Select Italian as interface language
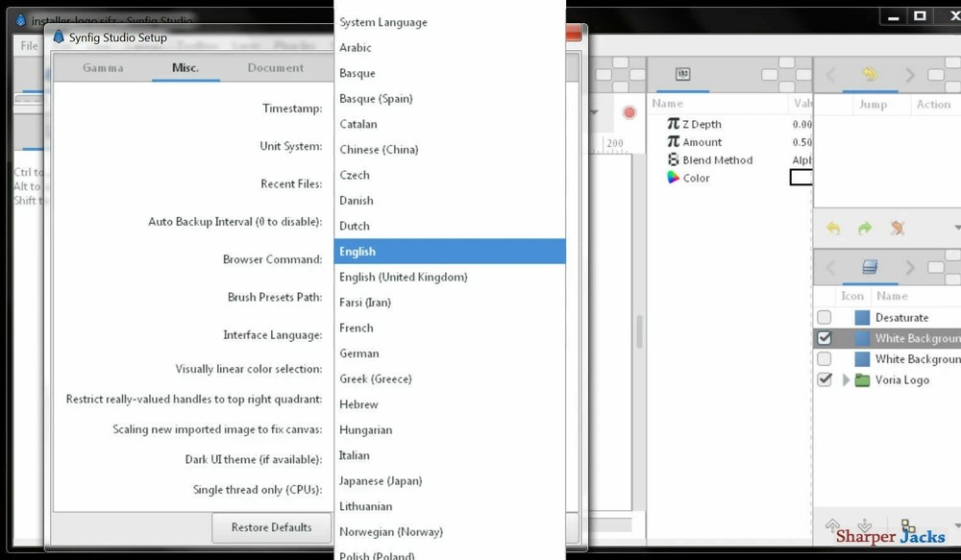 point(450,455)
